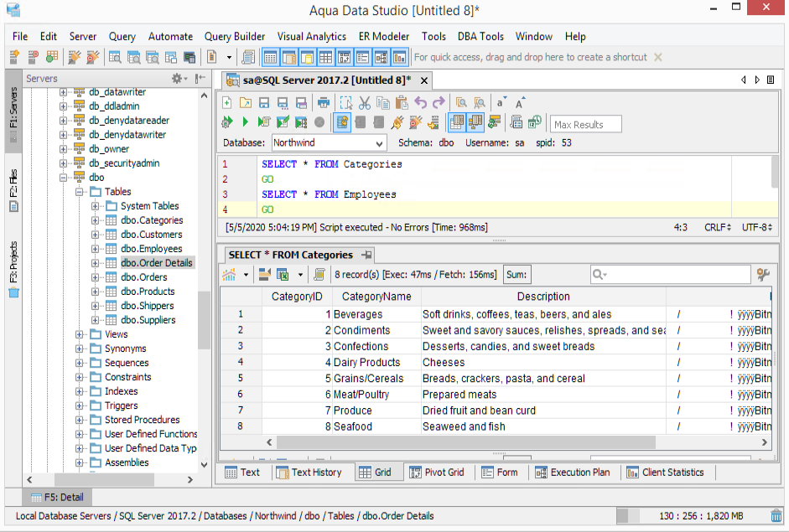
Task: Click the New script icon in editor toolbar
Action: pyautogui.click(x=226, y=103)
